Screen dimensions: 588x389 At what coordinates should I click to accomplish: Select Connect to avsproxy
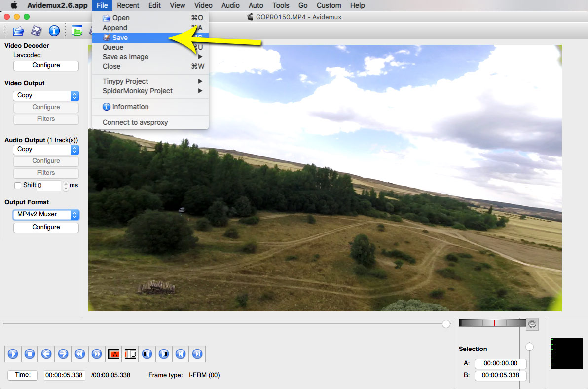150,122
